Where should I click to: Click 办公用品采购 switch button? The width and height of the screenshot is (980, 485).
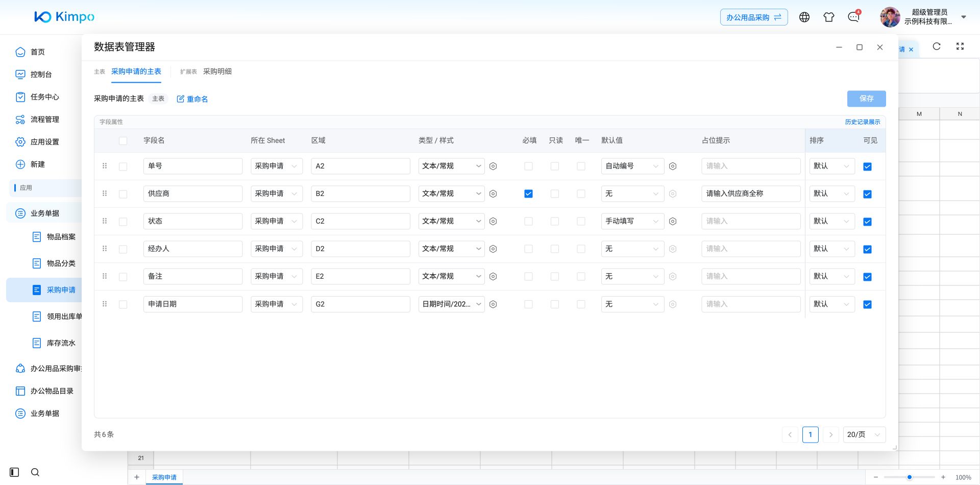(754, 17)
